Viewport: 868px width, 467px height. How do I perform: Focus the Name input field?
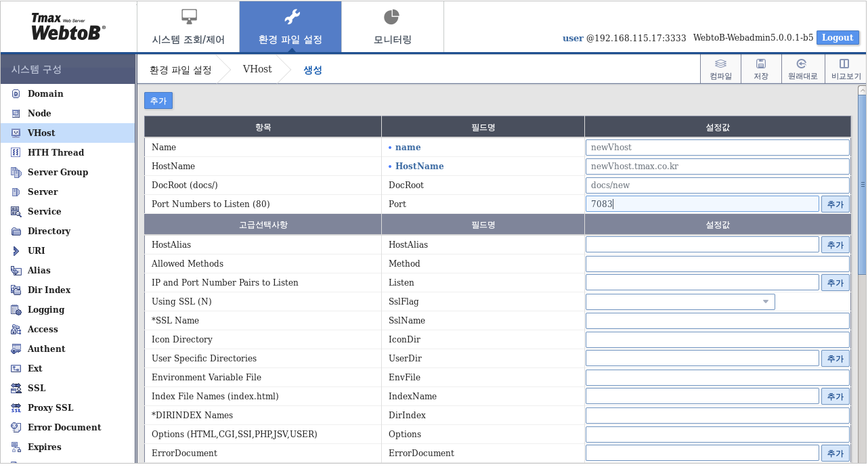717,148
